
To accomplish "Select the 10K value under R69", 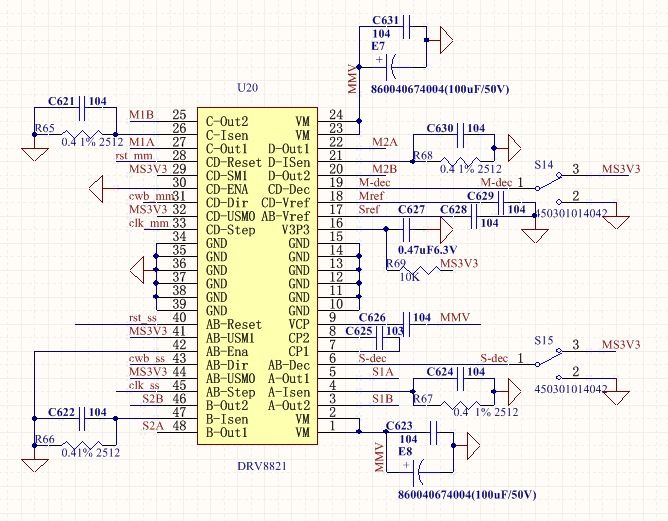I will point(409,277).
